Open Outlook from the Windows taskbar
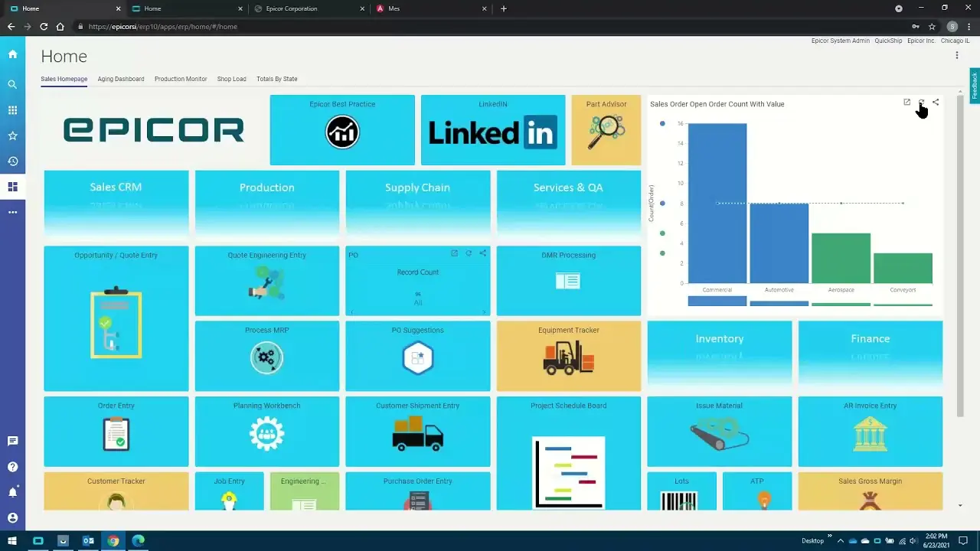The width and height of the screenshot is (980, 551). click(x=88, y=541)
